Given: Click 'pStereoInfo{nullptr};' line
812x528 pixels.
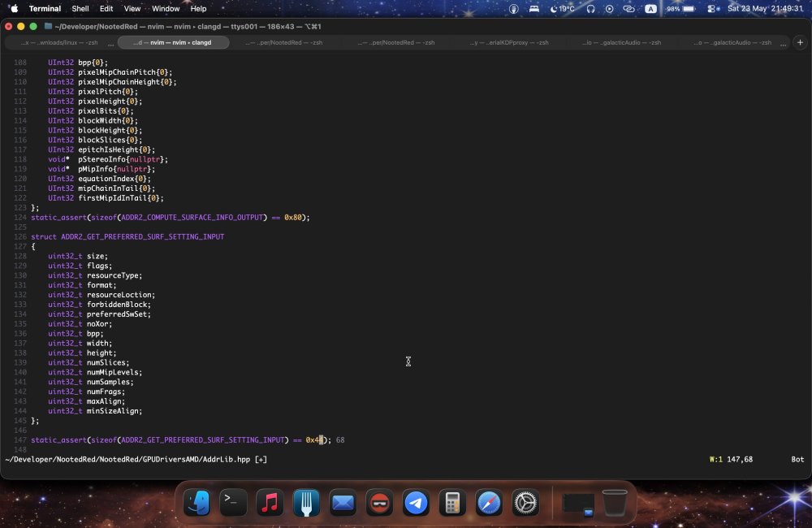Looking at the screenshot, I should pos(108,159).
